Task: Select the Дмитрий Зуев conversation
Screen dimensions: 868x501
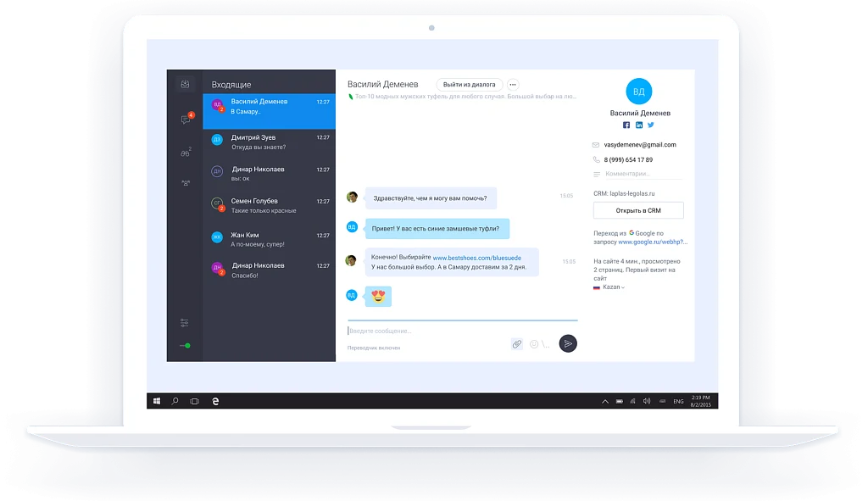Action: coord(269,142)
